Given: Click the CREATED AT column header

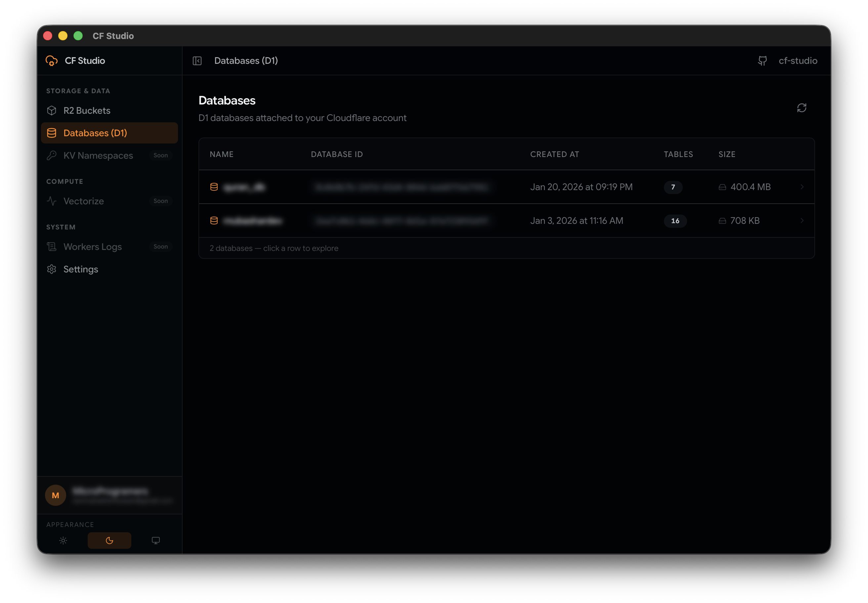Looking at the screenshot, I should click(555, 154).
